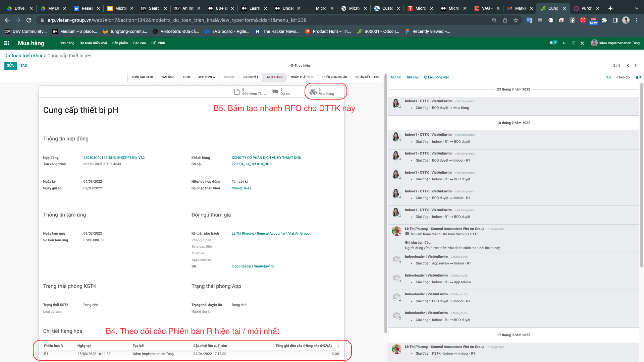Open the Odoo apps grid menu
Screen dimensions: 644x362
(x=7, y=43)
